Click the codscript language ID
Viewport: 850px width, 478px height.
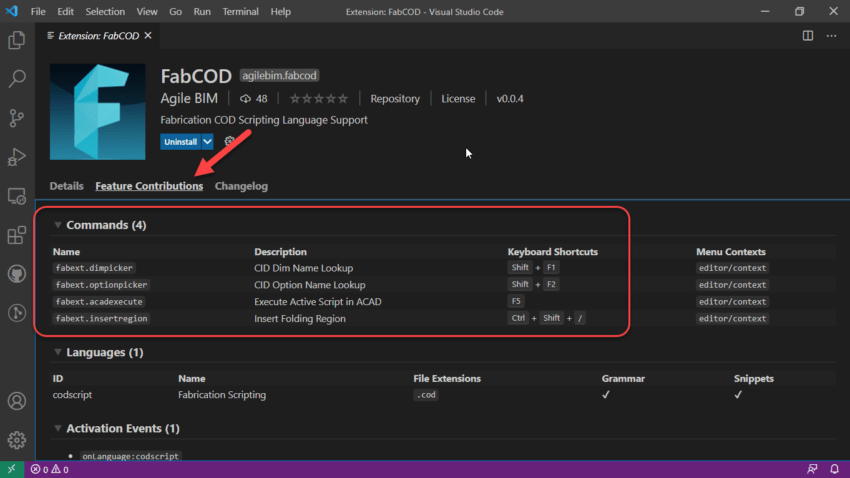(72, 395)
